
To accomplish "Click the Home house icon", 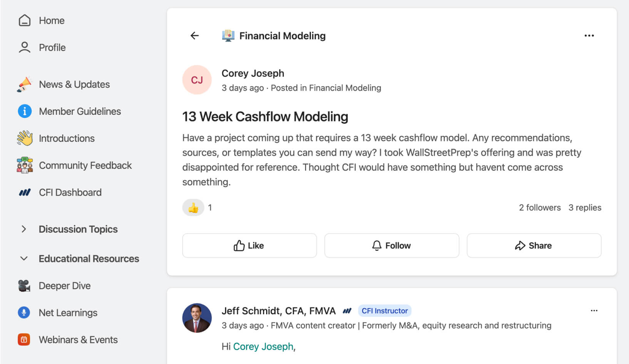I will (x=25, y=20).
